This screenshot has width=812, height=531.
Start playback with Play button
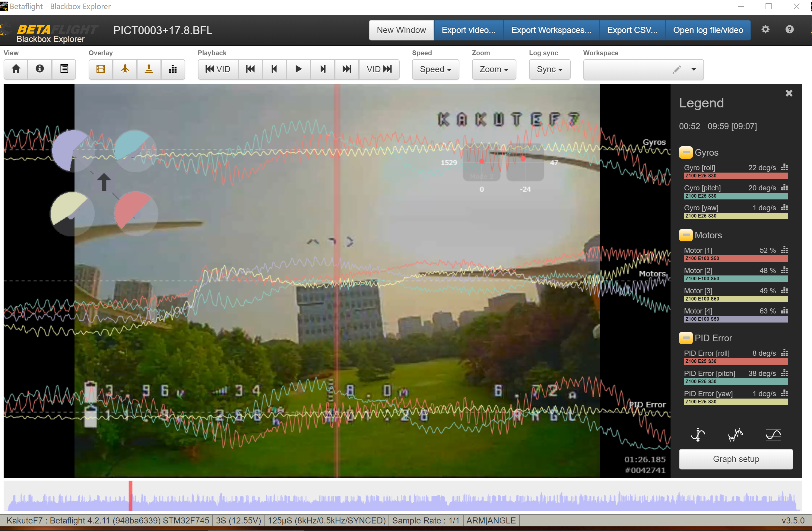(299, 69)
